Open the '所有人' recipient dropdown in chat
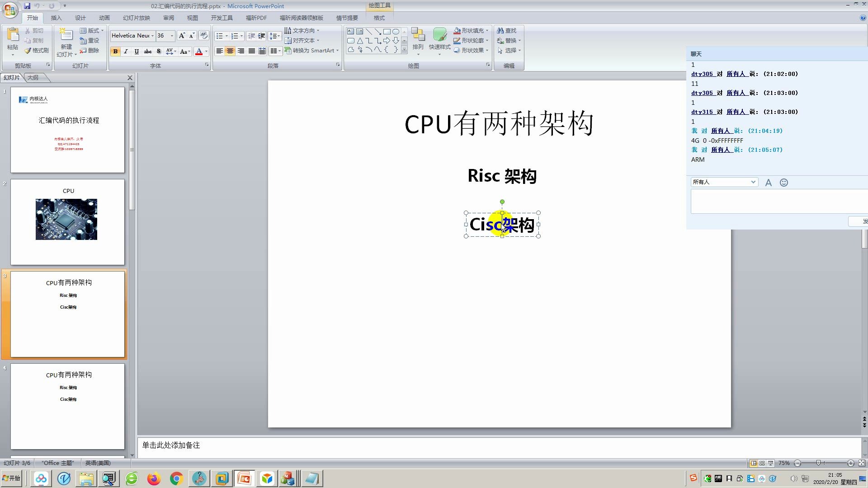868x488 pixels. click(753, 182)
